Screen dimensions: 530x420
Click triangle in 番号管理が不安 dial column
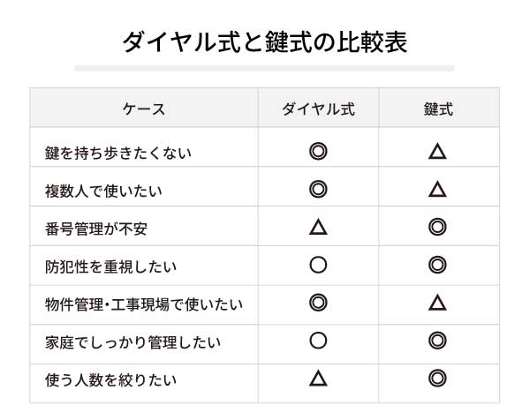pyautogui.click(x=319, y=228)
